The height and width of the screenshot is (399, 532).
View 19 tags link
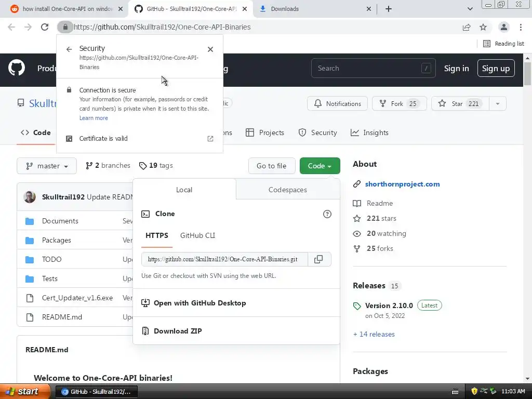156,166
